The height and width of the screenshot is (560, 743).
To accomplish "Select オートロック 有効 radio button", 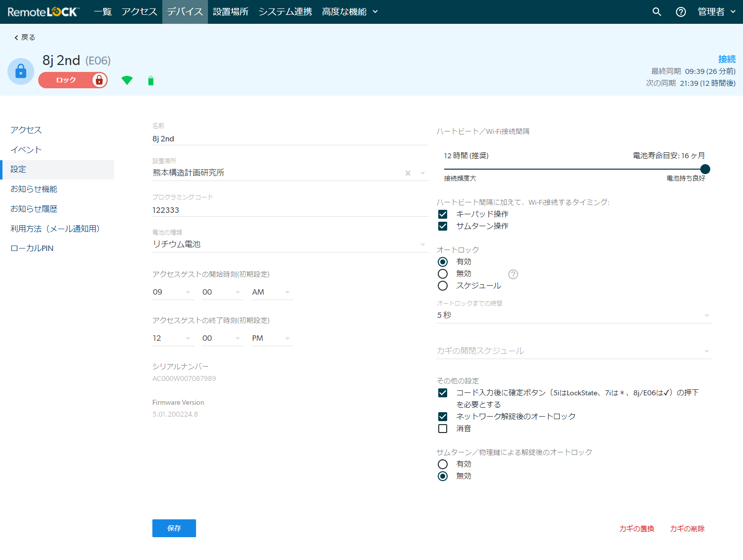I will 443,262.
